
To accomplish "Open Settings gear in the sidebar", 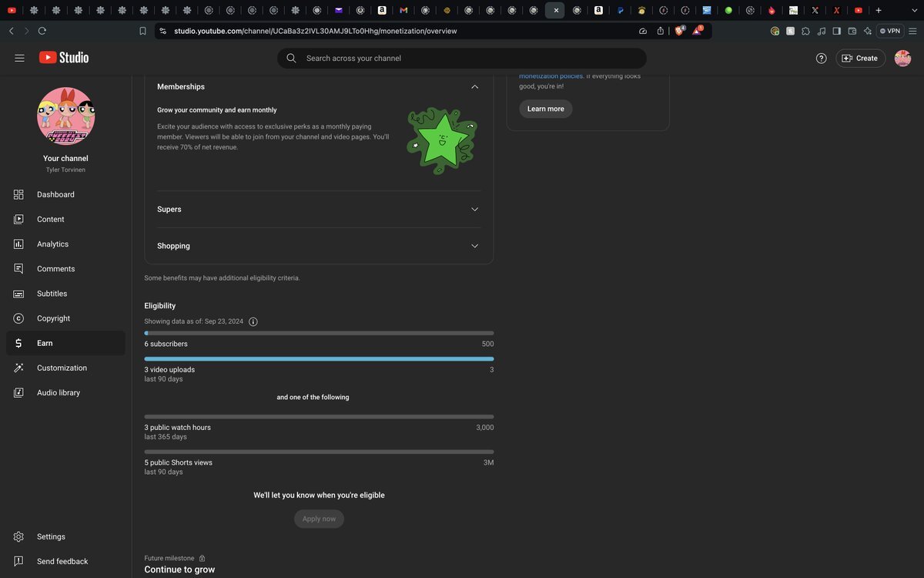I will (x=18, y=537).
